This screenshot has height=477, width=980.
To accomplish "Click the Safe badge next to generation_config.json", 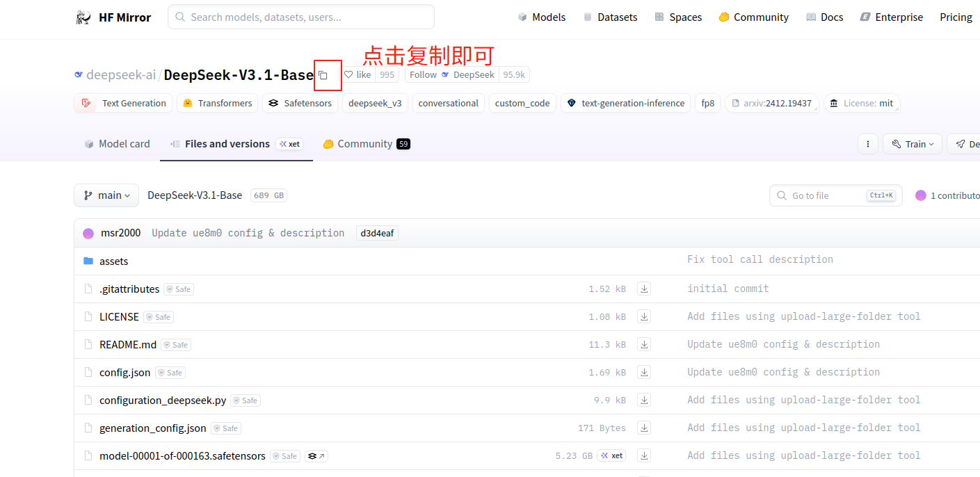I will tap(226, 428).
